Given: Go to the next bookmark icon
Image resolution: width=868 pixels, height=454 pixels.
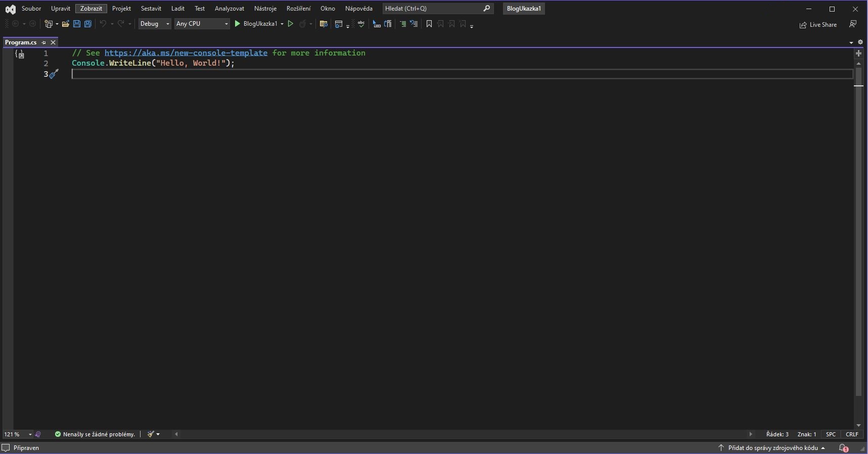Looking at the screenshot, I should [x=451, y=24].
